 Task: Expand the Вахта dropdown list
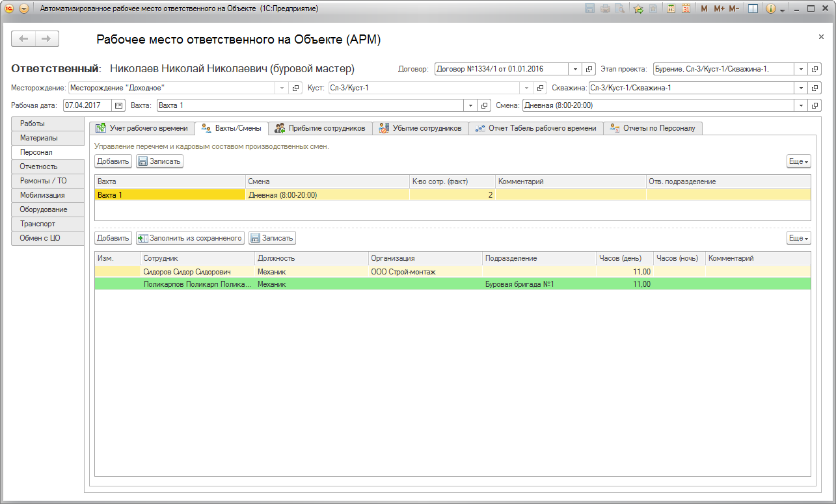click(470, 105)
